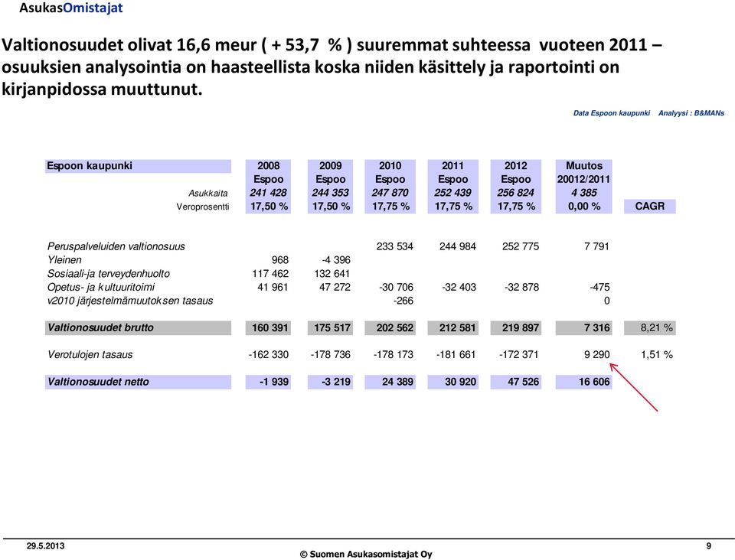Click the 8,21 % CAGR cell
This screenshot has height=560, width=735.
pos(650,327)
